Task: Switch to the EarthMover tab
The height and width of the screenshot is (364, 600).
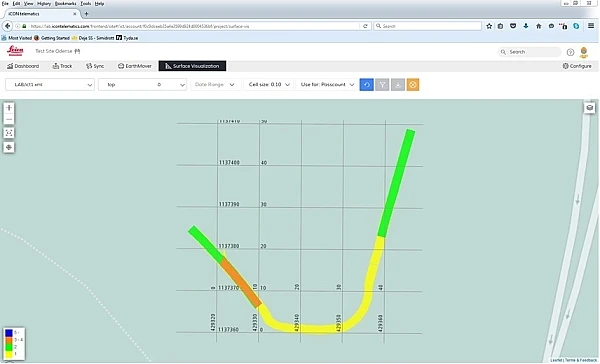Action: click(135, 66)
